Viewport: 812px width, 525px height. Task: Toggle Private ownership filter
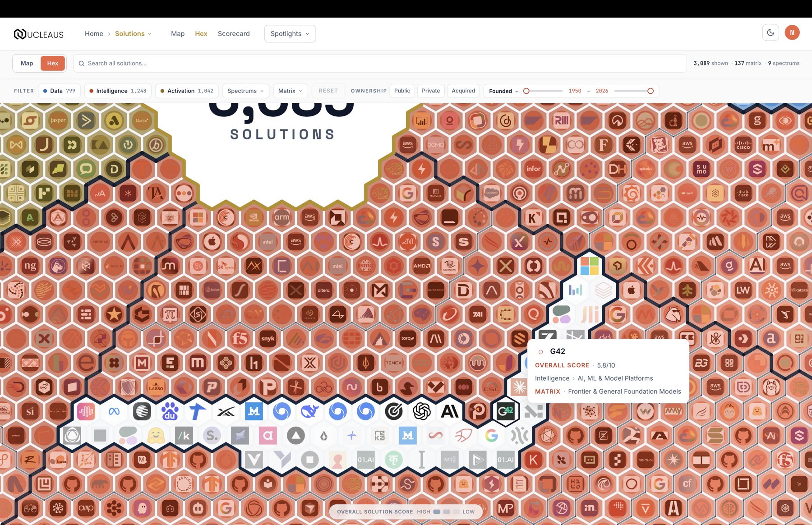click(x=431, y=91)
